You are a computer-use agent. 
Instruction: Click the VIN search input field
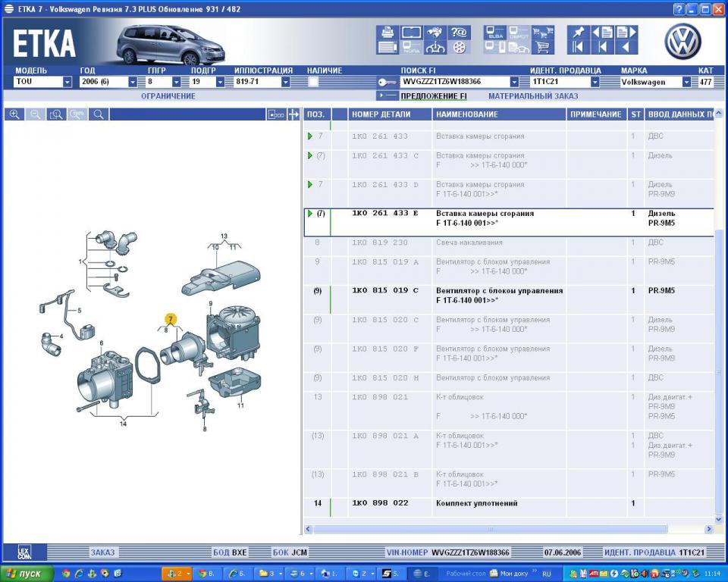(x=454, y=82)
